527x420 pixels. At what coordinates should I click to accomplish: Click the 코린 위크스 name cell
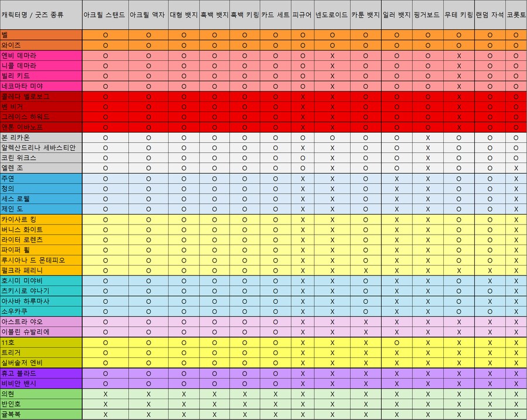pos(41,158)
